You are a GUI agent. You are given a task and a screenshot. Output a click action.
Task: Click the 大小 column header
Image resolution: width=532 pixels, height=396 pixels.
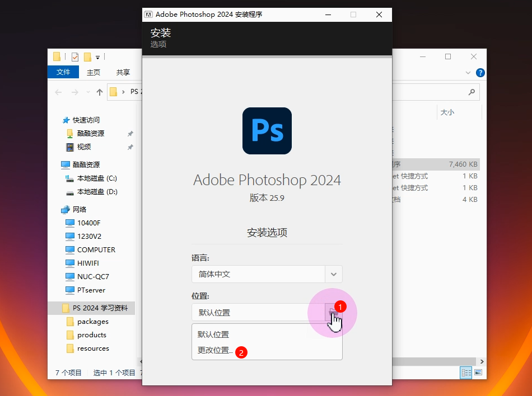tap(447, 112)
